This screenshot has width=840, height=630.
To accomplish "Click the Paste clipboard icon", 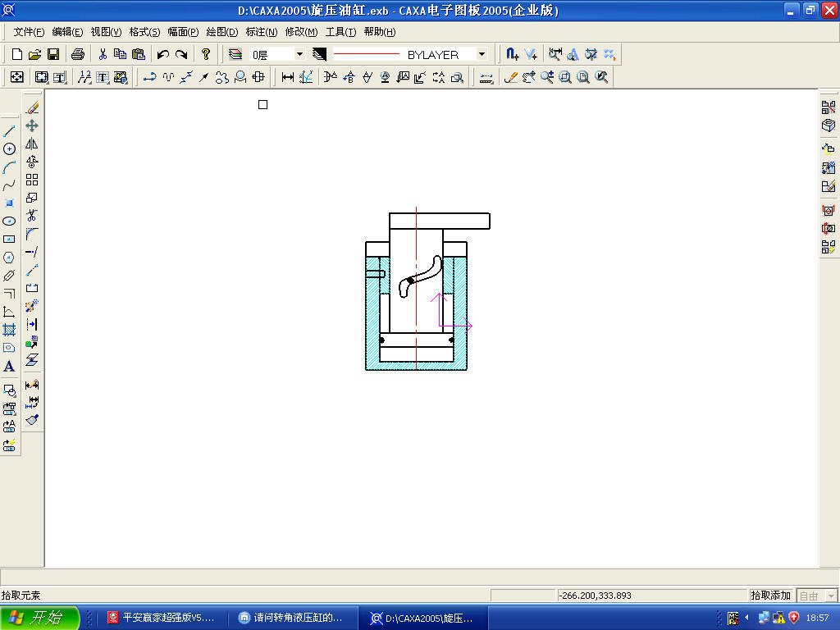I will [138, 54].
